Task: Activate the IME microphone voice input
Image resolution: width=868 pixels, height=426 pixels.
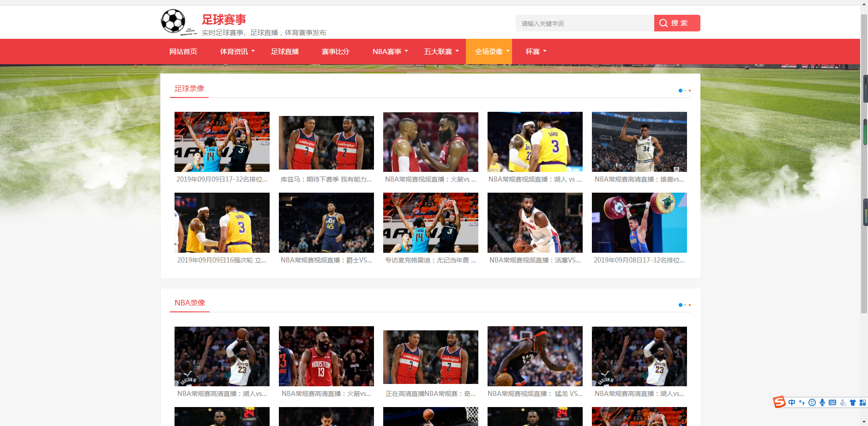Action: pyautogui.click(x=822, y=402)
